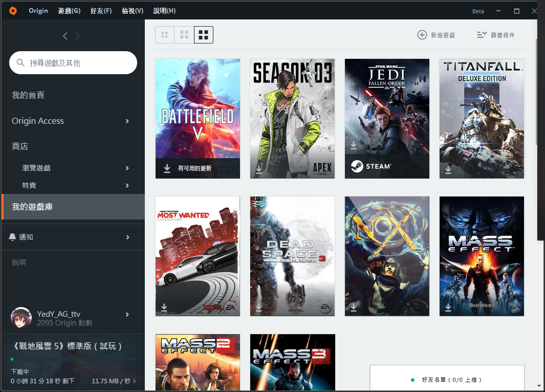Click 2095 Origin 點數 text
Image resolution: width=545 pixels, height=392 pixels.
coord(64,323)
